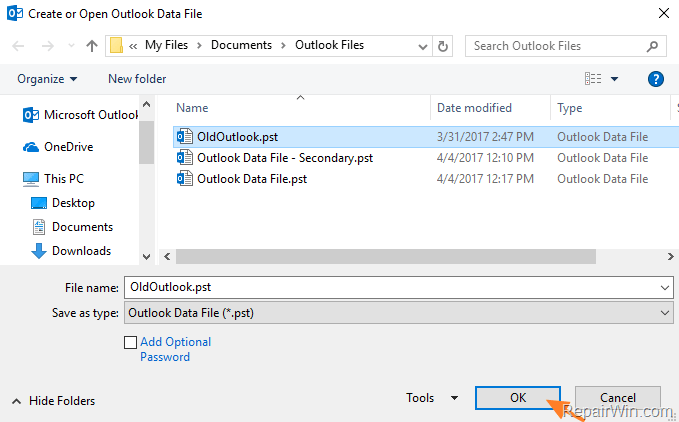The width and height of the screenshot is (679, 422).
Task: Click the This PC monitor icon
Action: 31,179
